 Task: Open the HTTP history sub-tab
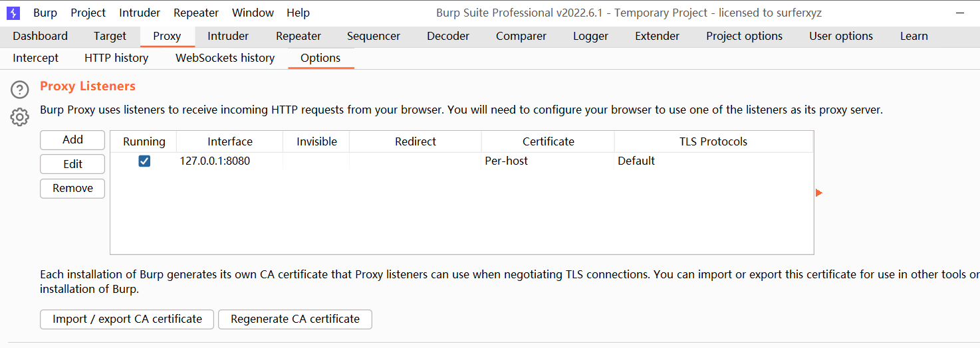(x=116, y=58)
